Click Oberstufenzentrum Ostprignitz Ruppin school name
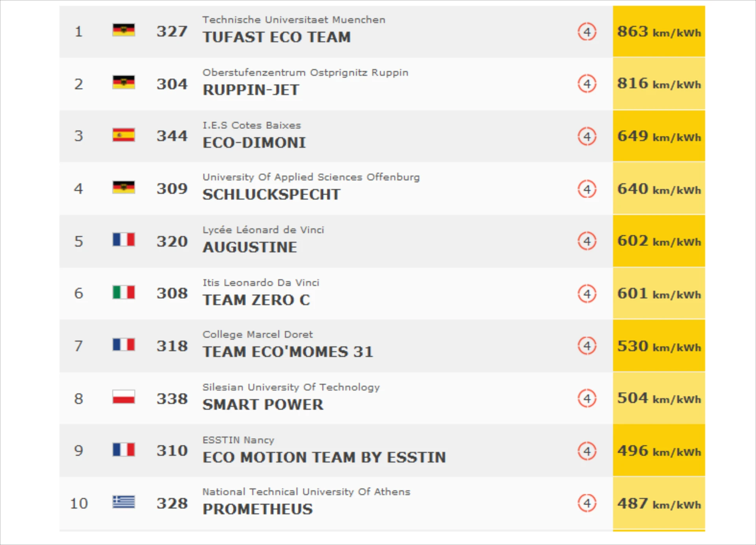Viewport: 756px width, 545px height. [x=305, y=73]
